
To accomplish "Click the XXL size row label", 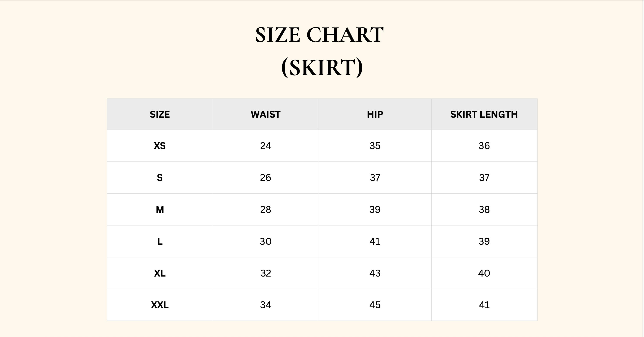I will point(160,305).
